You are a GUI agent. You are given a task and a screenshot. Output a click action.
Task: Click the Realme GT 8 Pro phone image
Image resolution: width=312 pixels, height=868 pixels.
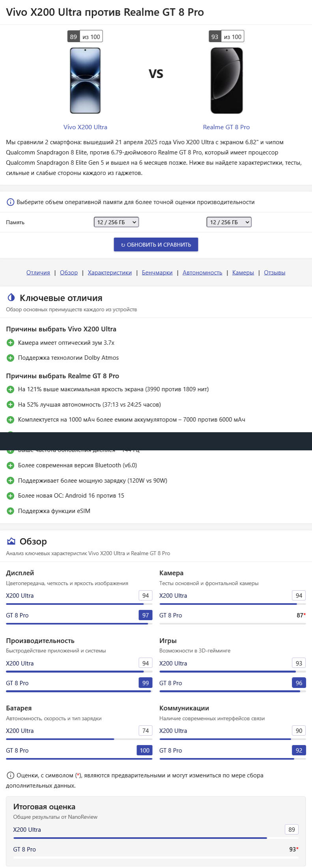coord(226,81)
